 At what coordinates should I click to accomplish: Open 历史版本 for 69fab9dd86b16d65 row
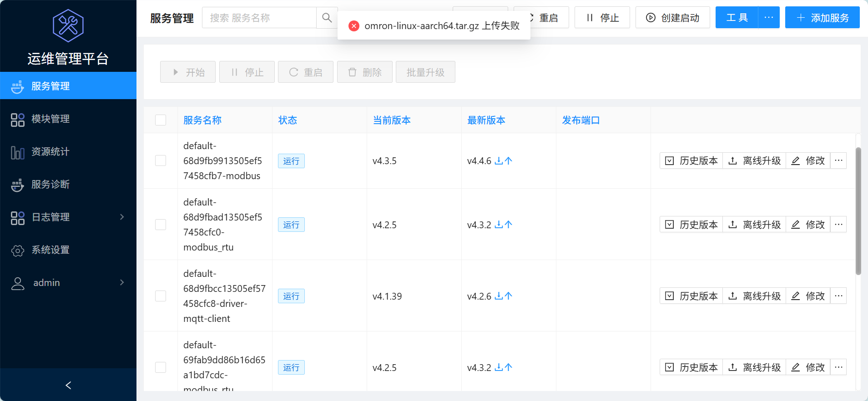point(691,367)
